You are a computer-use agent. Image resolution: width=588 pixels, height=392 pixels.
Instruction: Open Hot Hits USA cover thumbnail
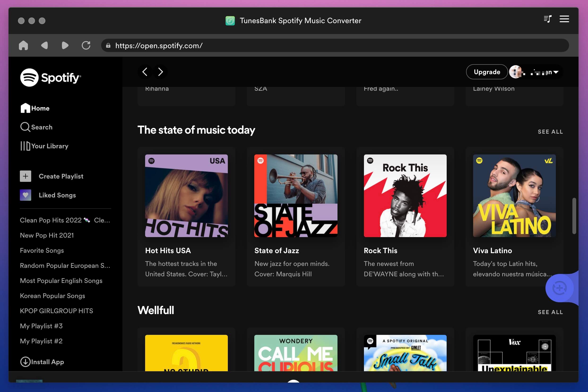click(x=186, y=196)
